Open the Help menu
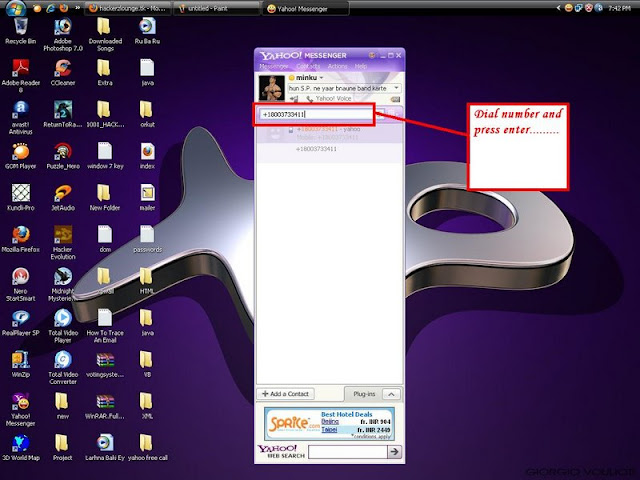Viewport: 640px width, 480px height. [361, 66]
